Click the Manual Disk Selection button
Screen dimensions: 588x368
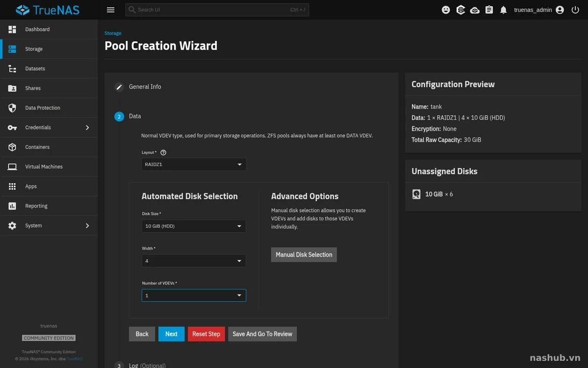304,254
